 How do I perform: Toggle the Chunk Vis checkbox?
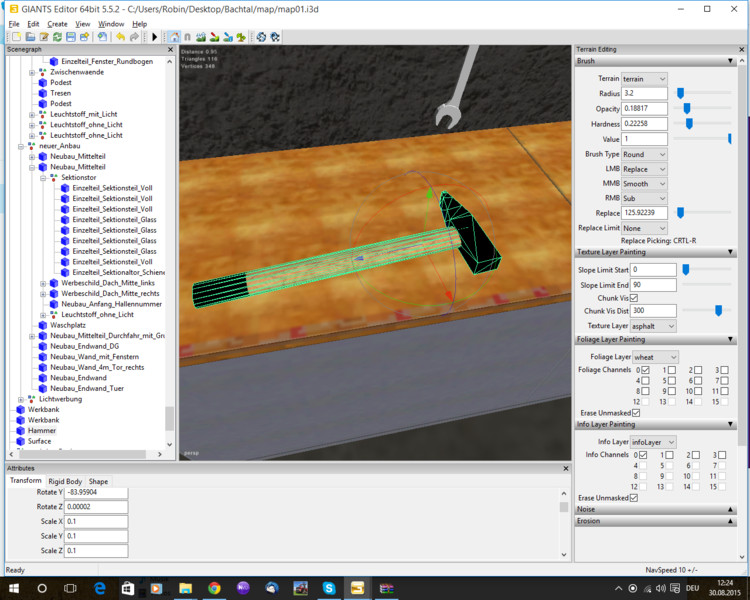coord(634,298)
